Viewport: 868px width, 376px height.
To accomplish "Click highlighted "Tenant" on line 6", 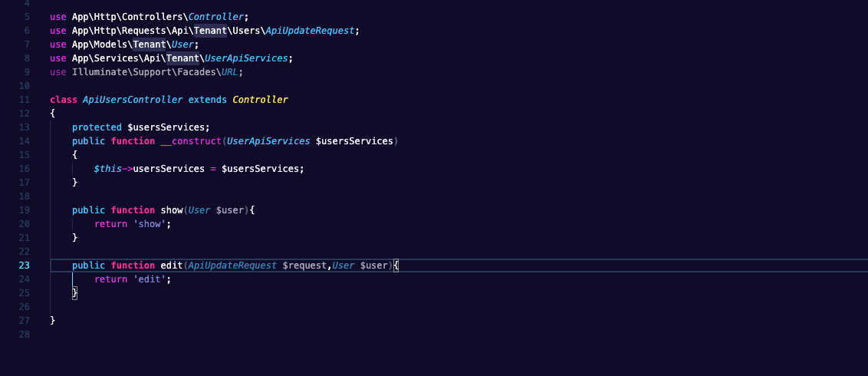I will pos(210,31).
